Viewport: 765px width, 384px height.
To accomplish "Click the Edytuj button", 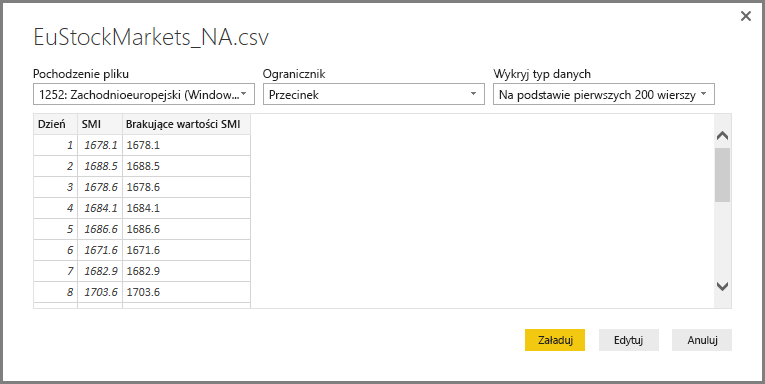I will 629,340.
